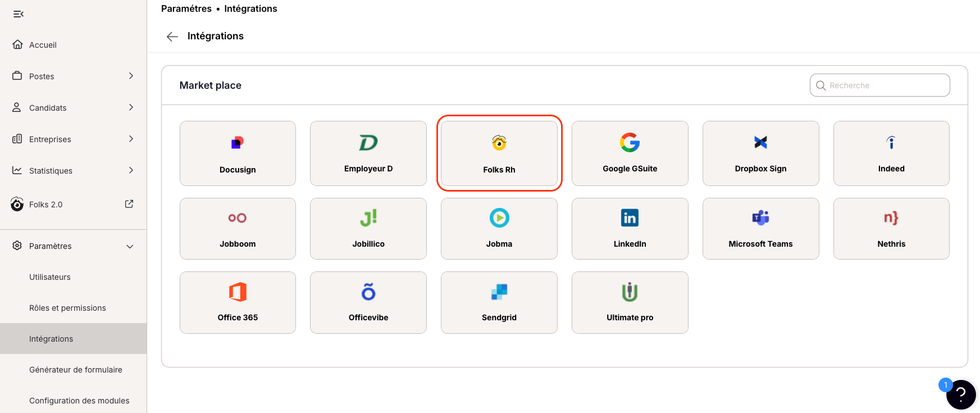Click the Dropbox Sign logo icon

pos(761,143)
